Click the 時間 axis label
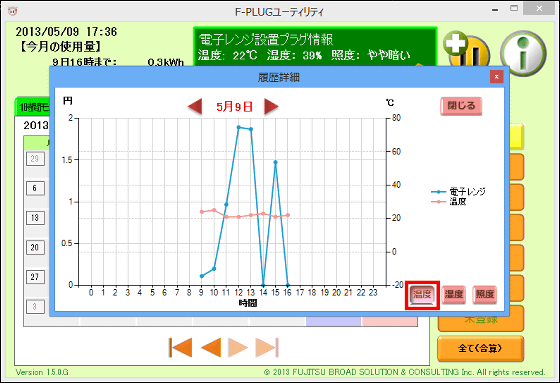Image resolution: width=560 pixels, height=383 pixels. coord(248,304)
